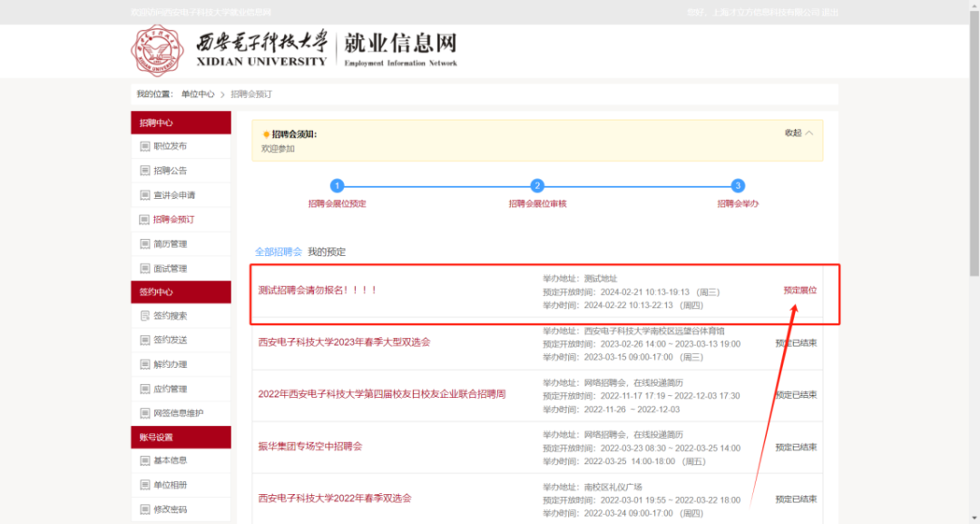The width and height of the screenshot is (980, 524).
Task: Click the search icon beside 签约搜索
Action: pyautogui.click(x=144, y=316)
